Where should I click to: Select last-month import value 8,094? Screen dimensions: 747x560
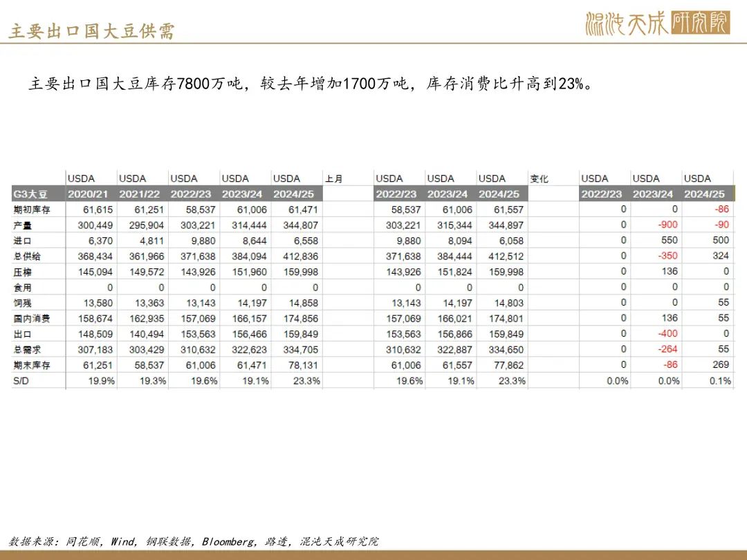(460, 241)
